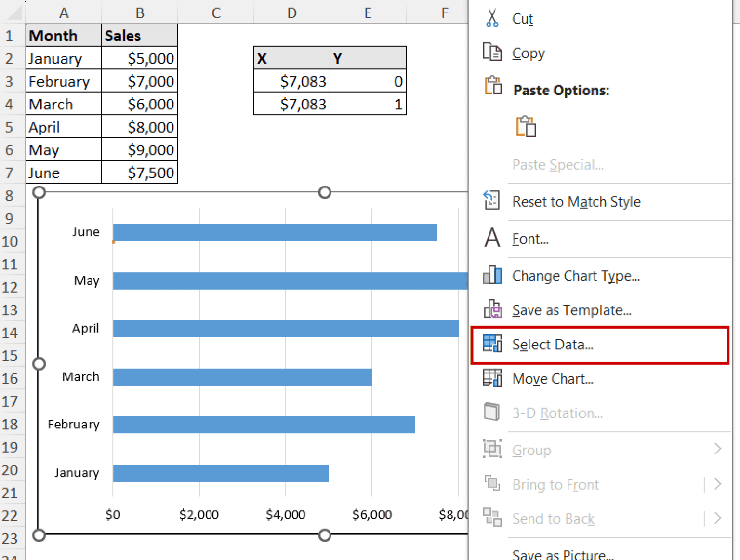Screen dimensions: 740x560
Task: Select the Keep Source Formatting paste option icon
Action: (526, 126)
